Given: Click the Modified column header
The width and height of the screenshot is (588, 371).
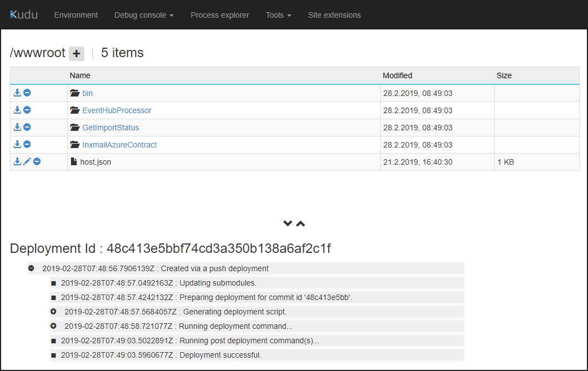Looking at the screenshot, I should [x=398, y=75].
